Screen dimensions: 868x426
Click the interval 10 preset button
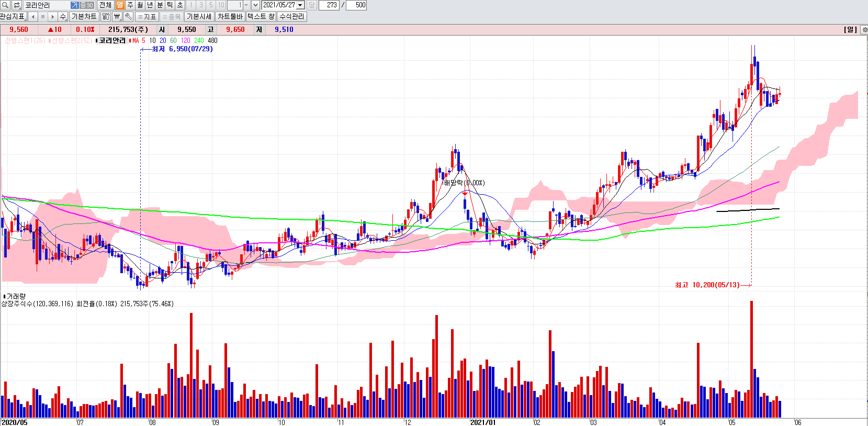(221, 5)
